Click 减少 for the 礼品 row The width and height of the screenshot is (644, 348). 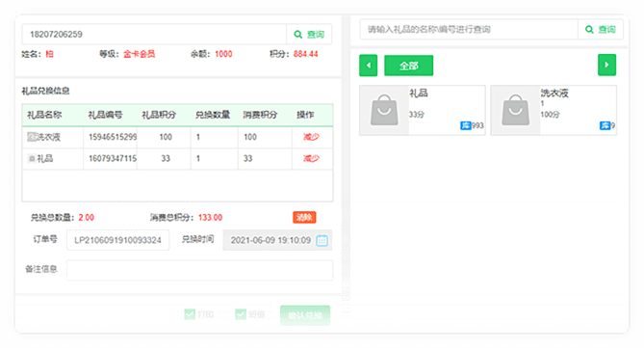[311, 158]
